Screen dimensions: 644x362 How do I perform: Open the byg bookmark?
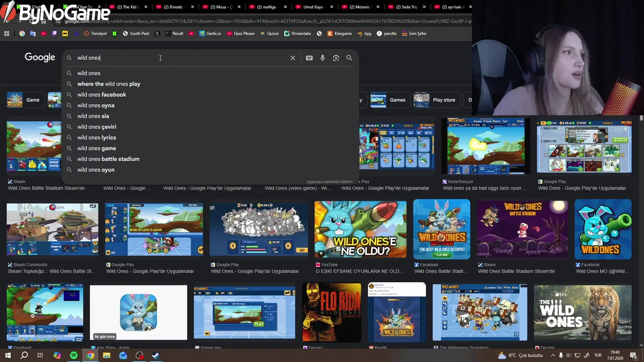point(364,34)
